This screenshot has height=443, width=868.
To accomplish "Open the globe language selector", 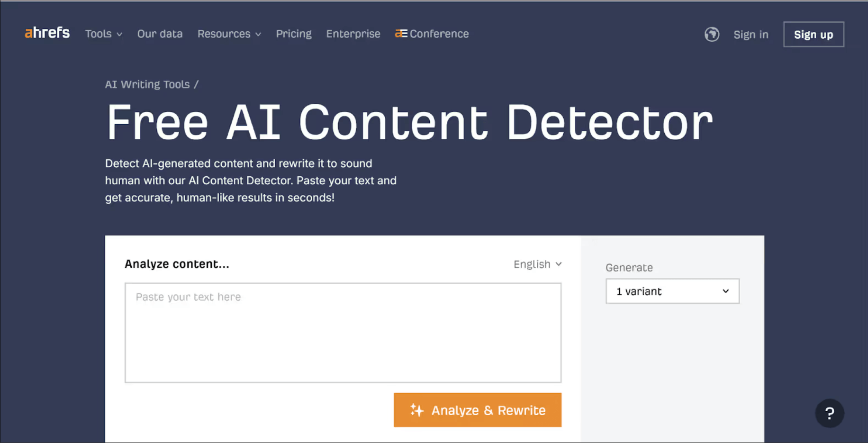I will [x=711, y=34].
